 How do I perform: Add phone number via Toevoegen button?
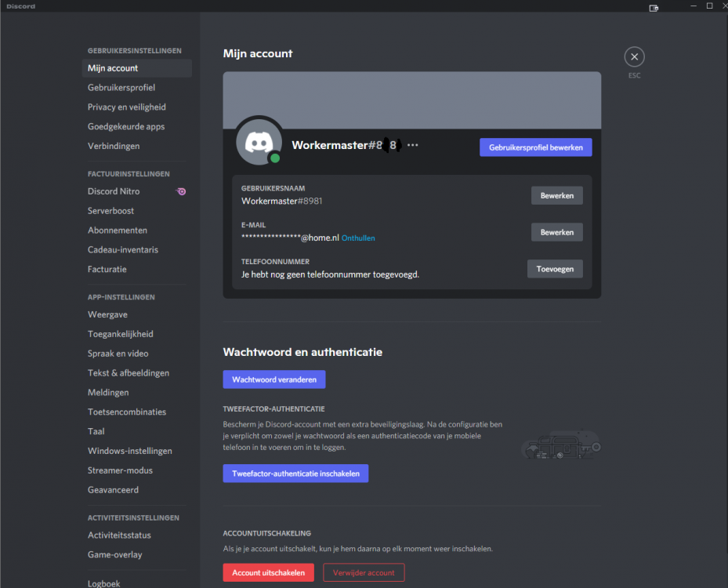pos(555,269)
